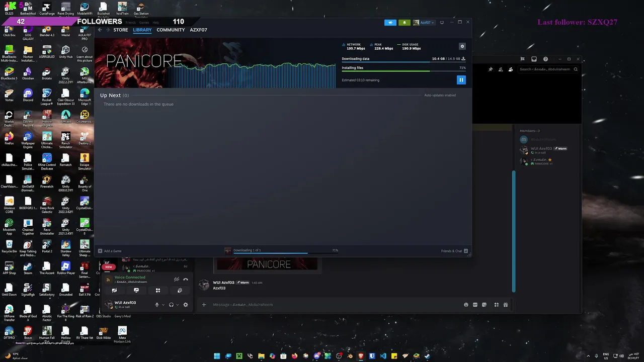Viewport: 644px width, 362px height.
Task: Click the Discord chat scrollbar
Action: click(x=514, y=231)
